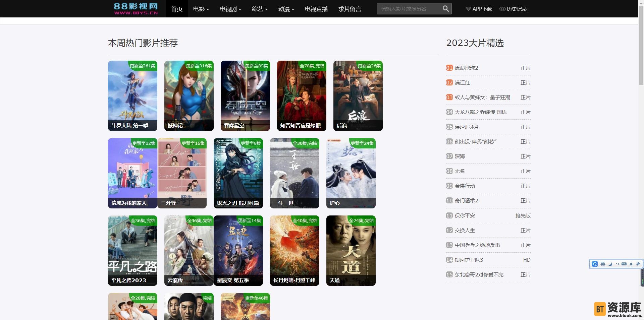Open 请成为我的家人 poster
Screen dimensions: 644x320
pos(132,173)
